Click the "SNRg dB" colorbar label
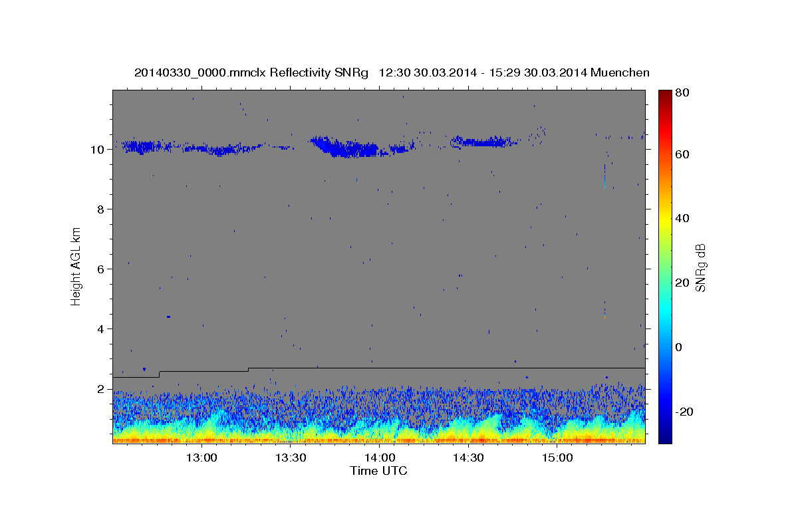The height and width of the screenshot is (532, 798). coord(700,267)
